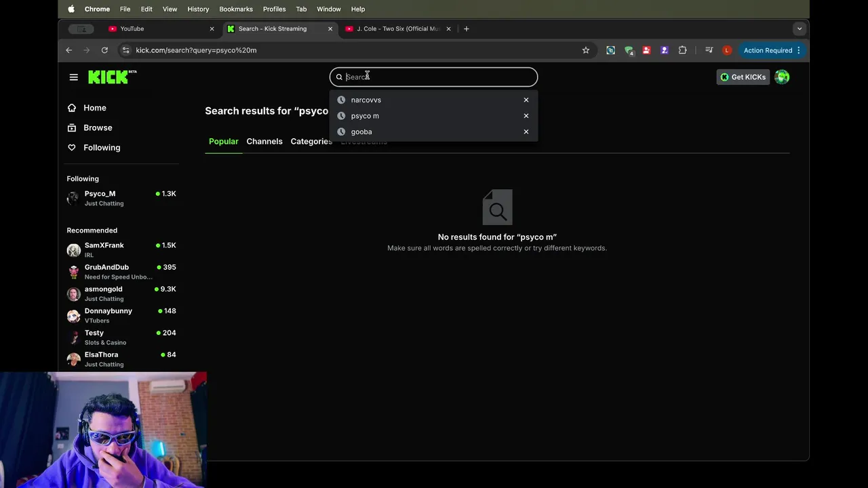Close the Search - Kick Streaming tab
Screen dimensions: 868x488
pyautogui.click(x=330, y=28)
